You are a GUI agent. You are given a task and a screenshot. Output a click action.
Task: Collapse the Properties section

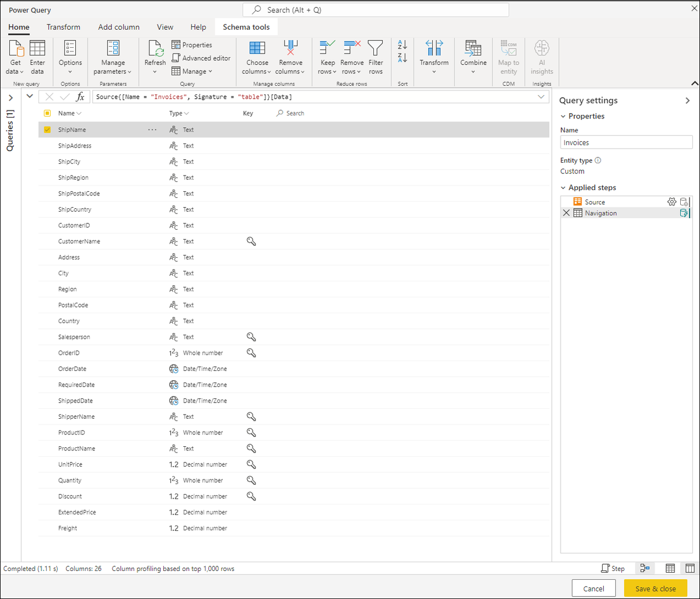pyautogui.click(x=563, y=116)
